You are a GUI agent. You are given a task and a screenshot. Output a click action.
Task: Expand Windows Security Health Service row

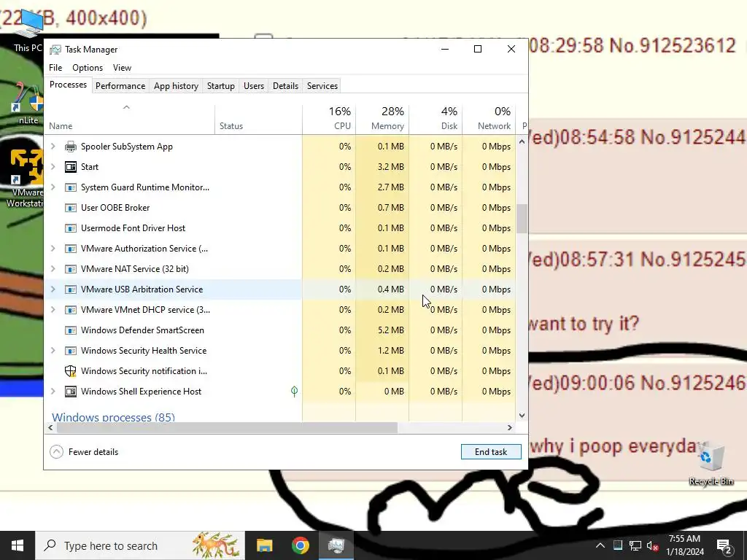(53, 351)
